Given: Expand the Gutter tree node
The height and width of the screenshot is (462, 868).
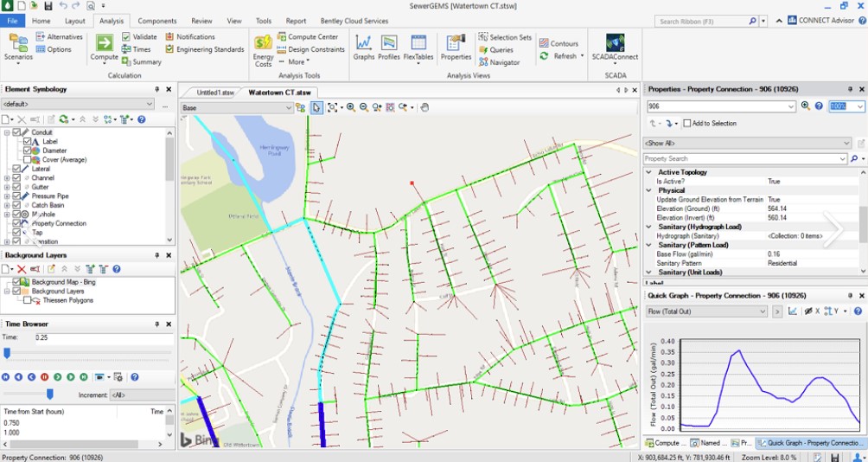Looking at the screenshot, I should click(7, 187).
